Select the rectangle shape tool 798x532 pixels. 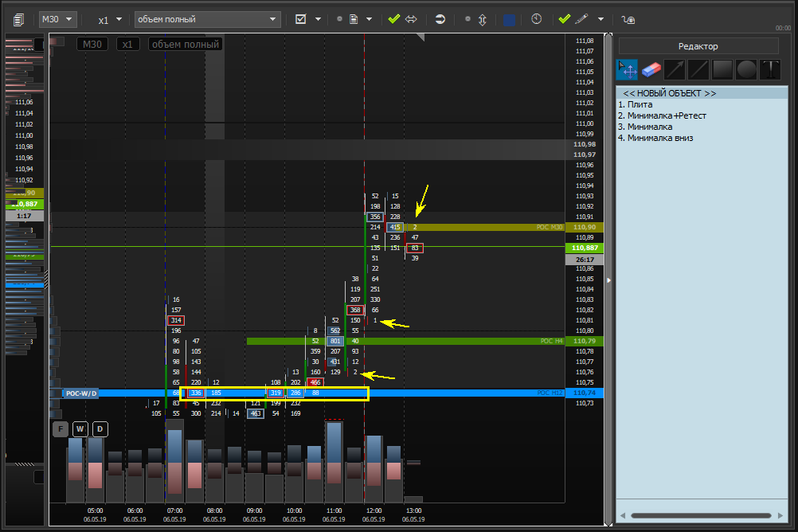click(722, 70)
